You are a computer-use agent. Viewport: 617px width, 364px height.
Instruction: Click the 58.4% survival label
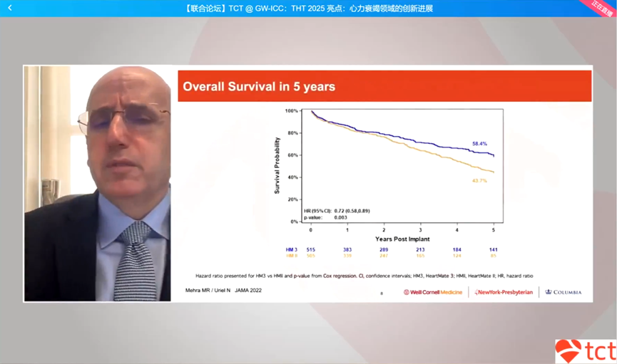(479, 144)
